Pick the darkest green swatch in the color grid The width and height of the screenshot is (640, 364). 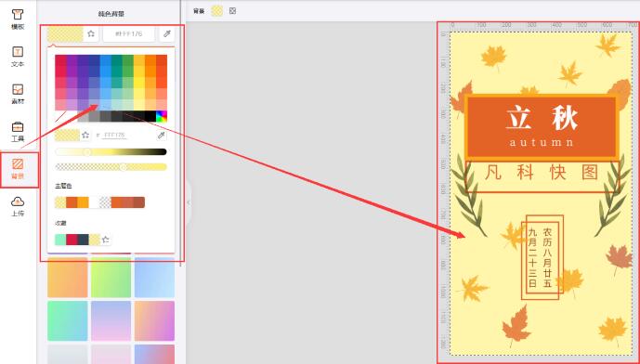[128, 60]
